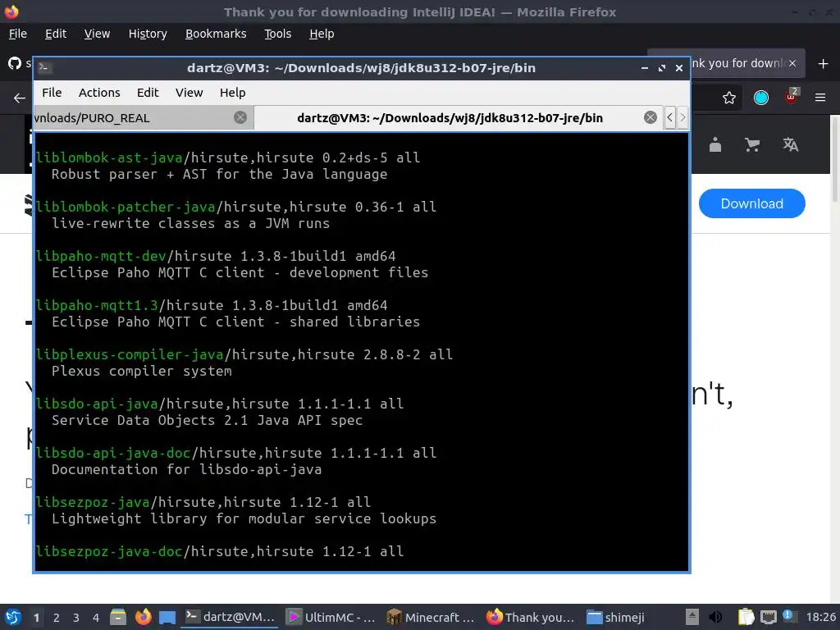Bookmark this page with the star icon
The height and width of the screenshot is (630, 840).
(729, 98)
